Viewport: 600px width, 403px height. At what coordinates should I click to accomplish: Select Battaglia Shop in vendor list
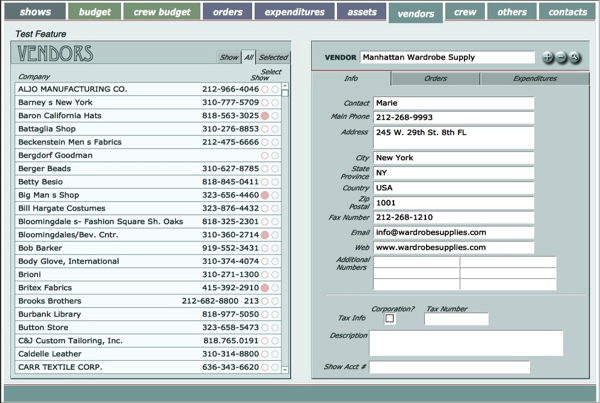(x=148, y=129)
